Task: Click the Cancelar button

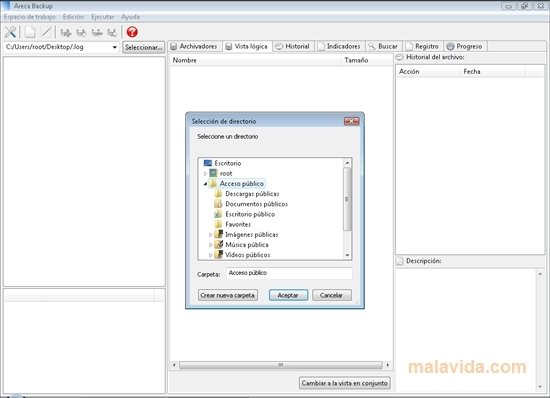Action: point(331,295)
